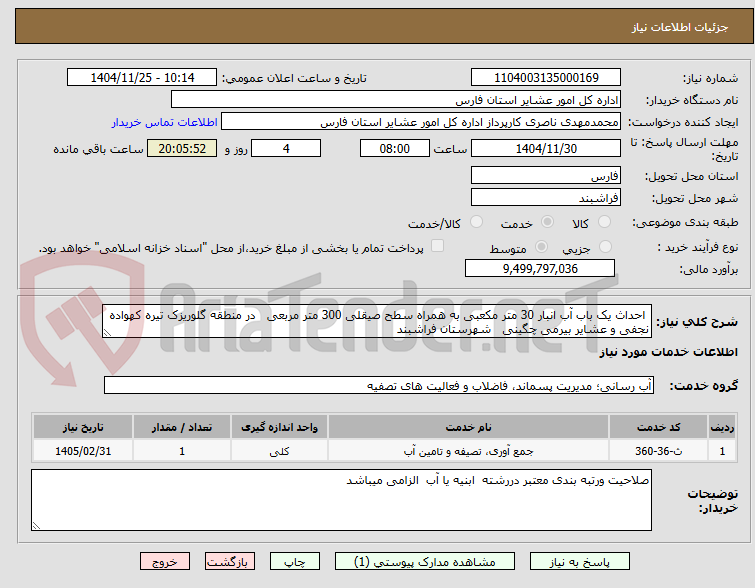
Task: Click the اطلاعات خدمات مورد نیاز heading
Action: point(668,353)
